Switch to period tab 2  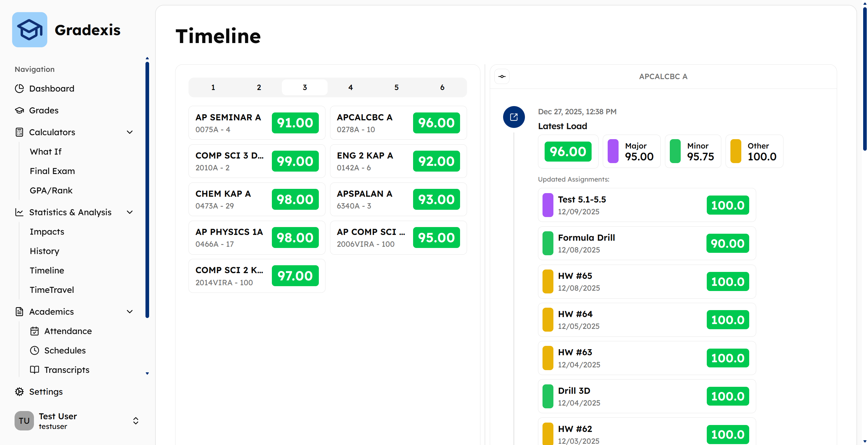point(259,87)
